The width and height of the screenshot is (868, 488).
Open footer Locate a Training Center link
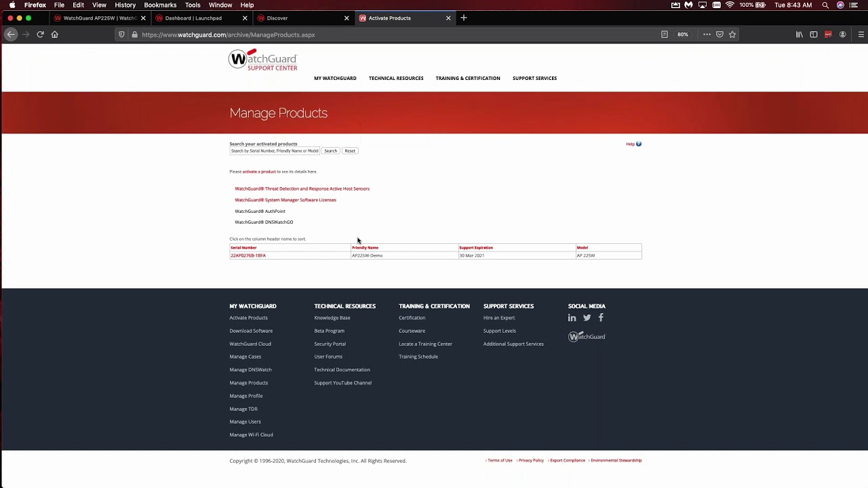[x=426, y=344]
